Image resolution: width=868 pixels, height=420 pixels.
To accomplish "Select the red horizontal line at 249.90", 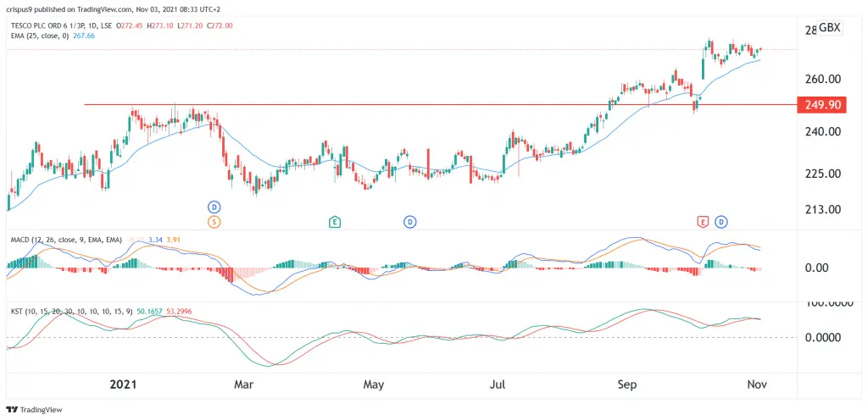I will [440, 104].
